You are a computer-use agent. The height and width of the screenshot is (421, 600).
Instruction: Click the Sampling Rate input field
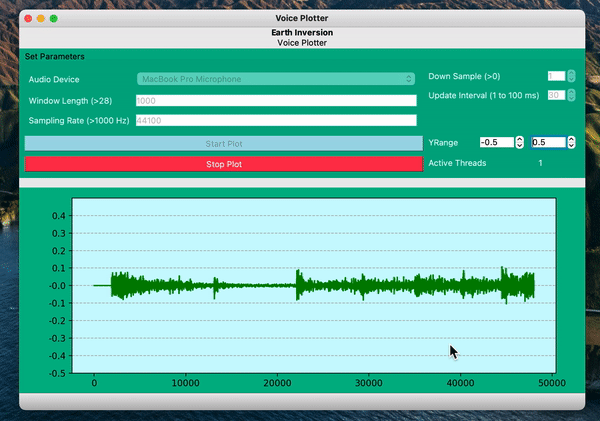[276, 121]
